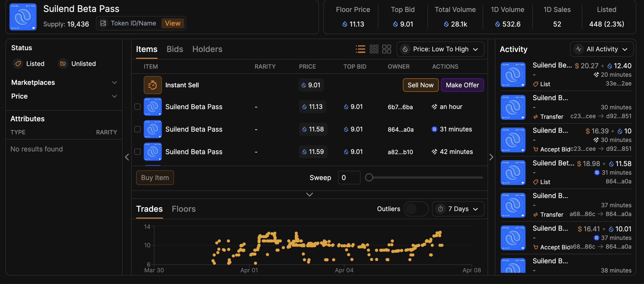
Task: Switch to the Bids tab
Action: pos(175,49)
